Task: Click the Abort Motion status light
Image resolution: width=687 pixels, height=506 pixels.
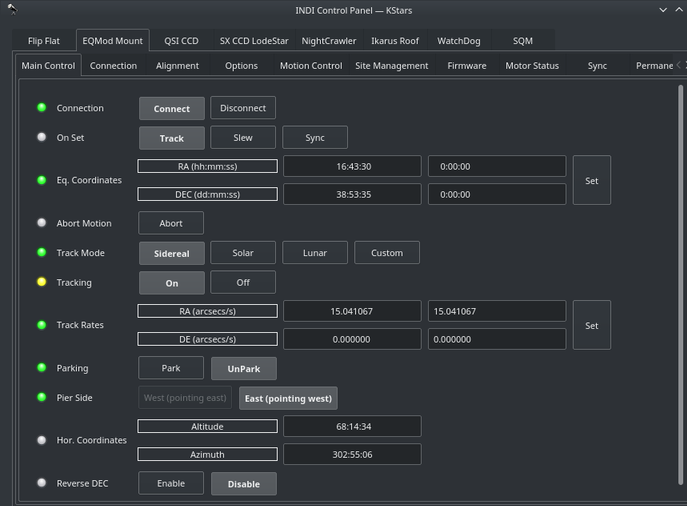Action: click(x=41, y=223)
